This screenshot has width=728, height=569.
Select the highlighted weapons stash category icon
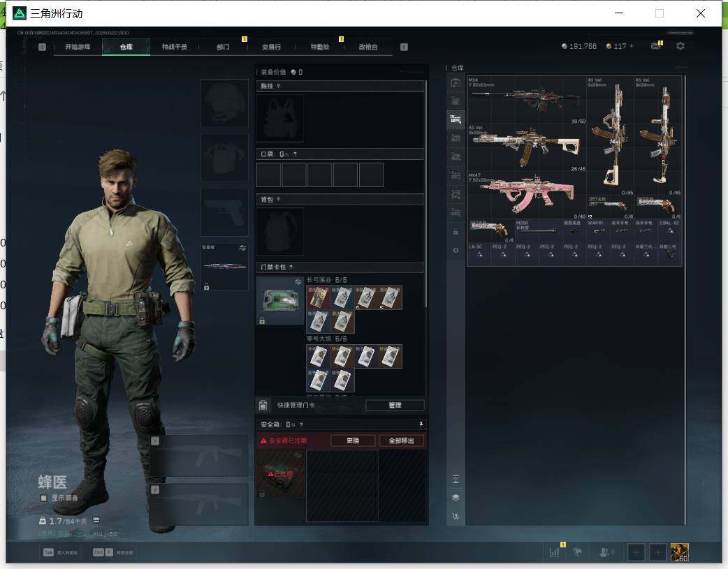pyautogui.click(x=456, y=120)
